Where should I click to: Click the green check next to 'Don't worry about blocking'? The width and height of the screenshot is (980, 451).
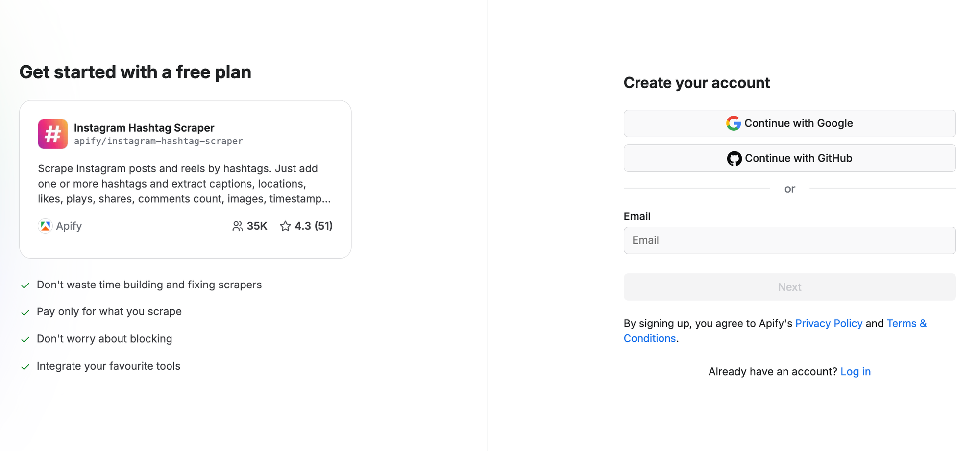(x=26, y=339)
